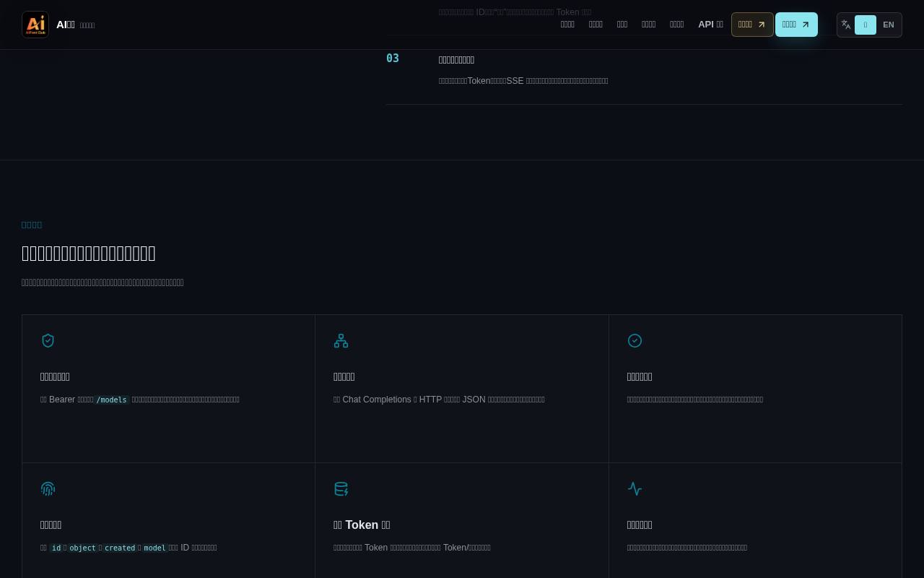Click the "object" code chip
The width and height of the screenshot is (924, 578).
point(82,548)
